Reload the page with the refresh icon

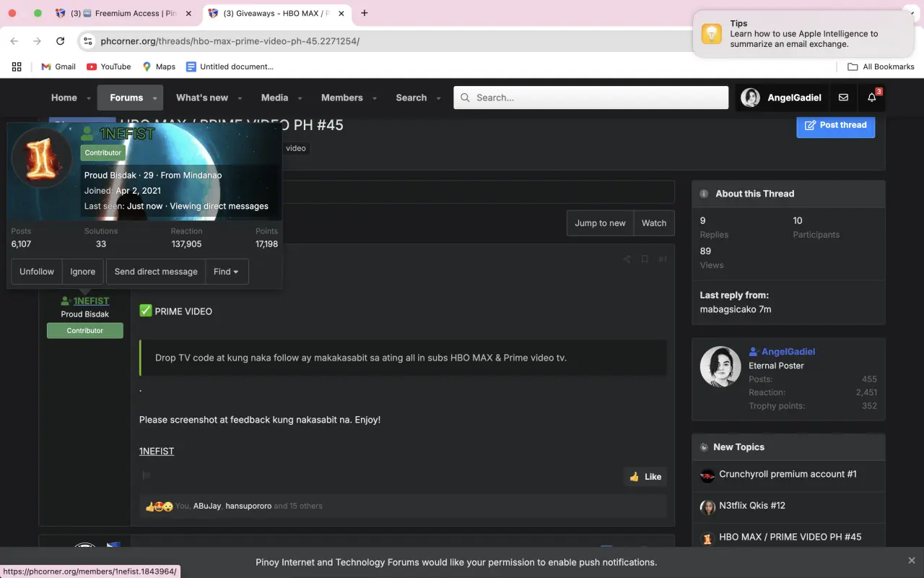click(x=61, y=41)
